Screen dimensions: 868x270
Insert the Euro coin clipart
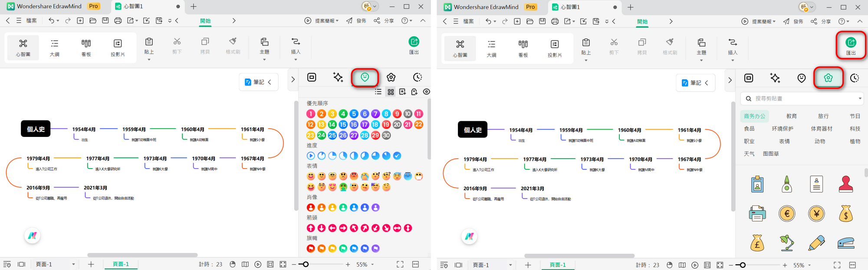(787, 214)
